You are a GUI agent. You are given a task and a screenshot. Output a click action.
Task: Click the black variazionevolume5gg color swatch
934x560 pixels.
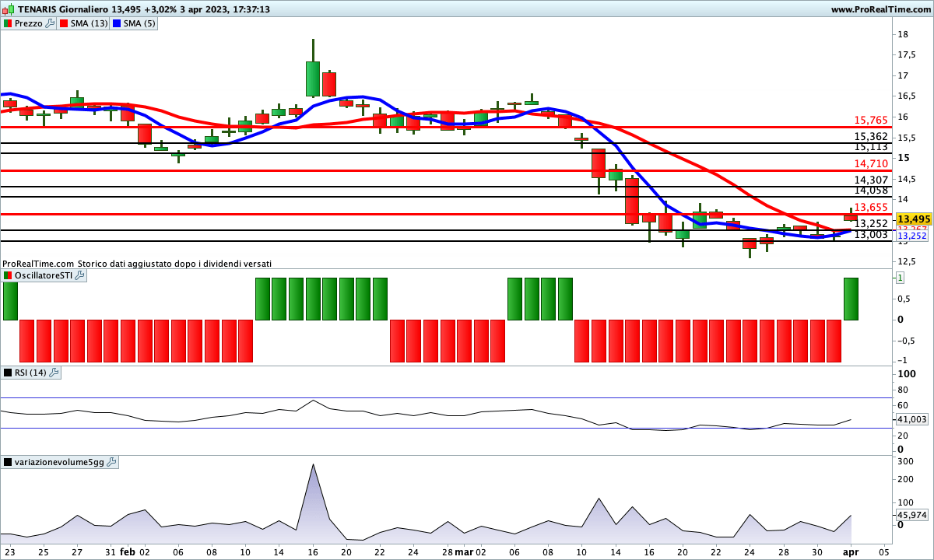click(x=8, y=462)
